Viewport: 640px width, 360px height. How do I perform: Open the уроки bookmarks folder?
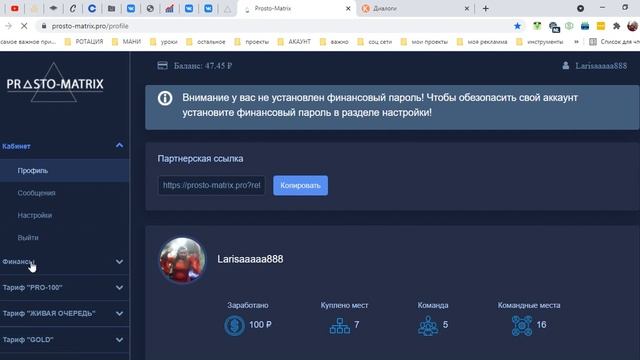pos(164,42)
